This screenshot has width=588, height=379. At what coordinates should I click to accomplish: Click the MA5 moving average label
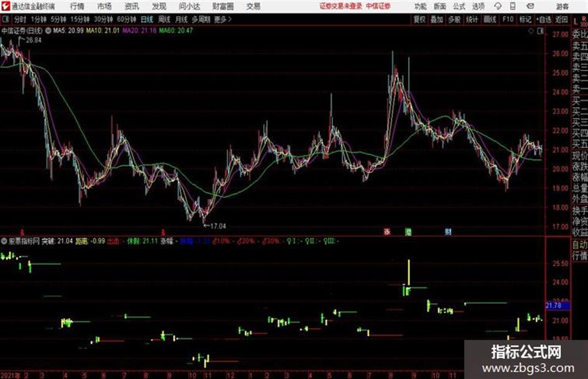[x=68, y=30]
